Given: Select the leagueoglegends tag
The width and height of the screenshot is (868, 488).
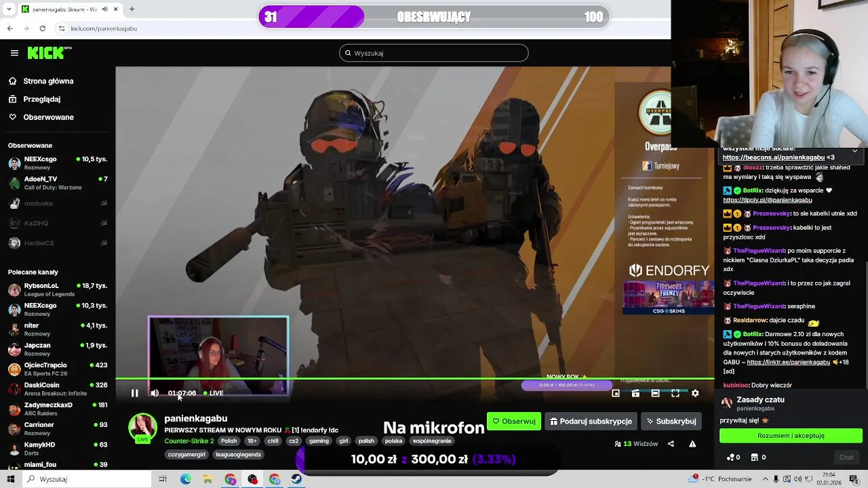Looking at the screenshot, I should [239, 454].
